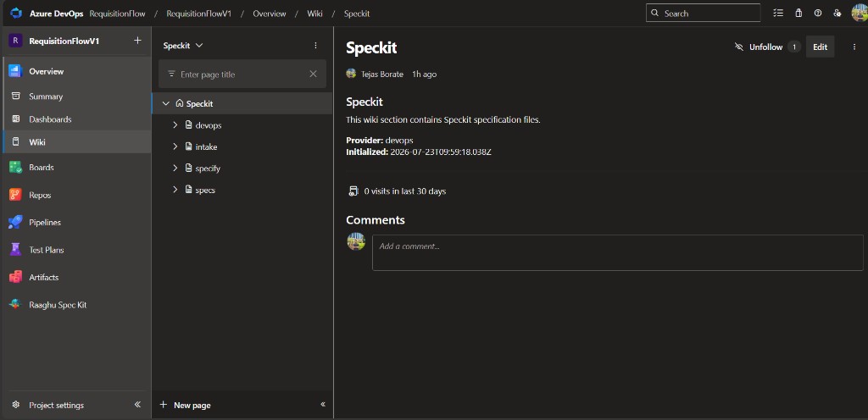Focus the Enter page title filter field
This screenshot has height=420, width=868.
pos(242,74)
